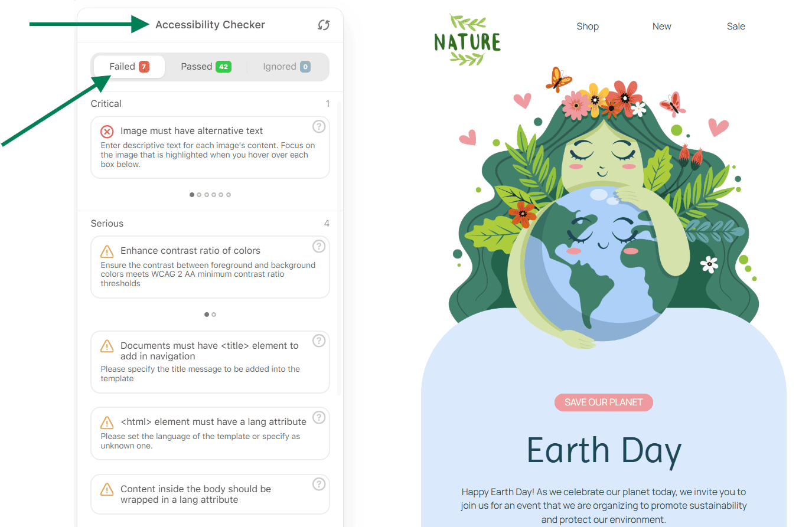Click the SAVE OUR PLANET button
Viewport: 812px width, 527px height.
coord(603,402)
